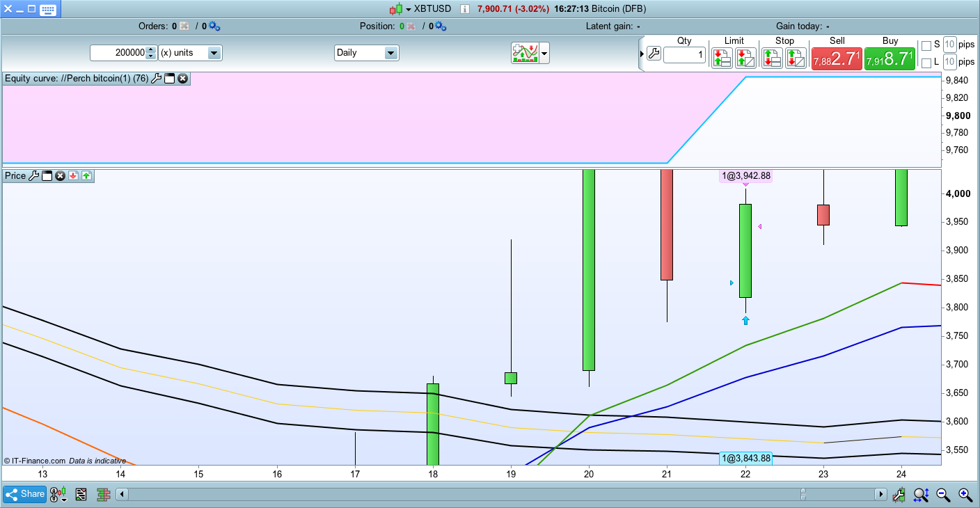980x508 pixels.
Task: Open the keyboard shortcuts icon in title bar
Action: coord(48,9)
